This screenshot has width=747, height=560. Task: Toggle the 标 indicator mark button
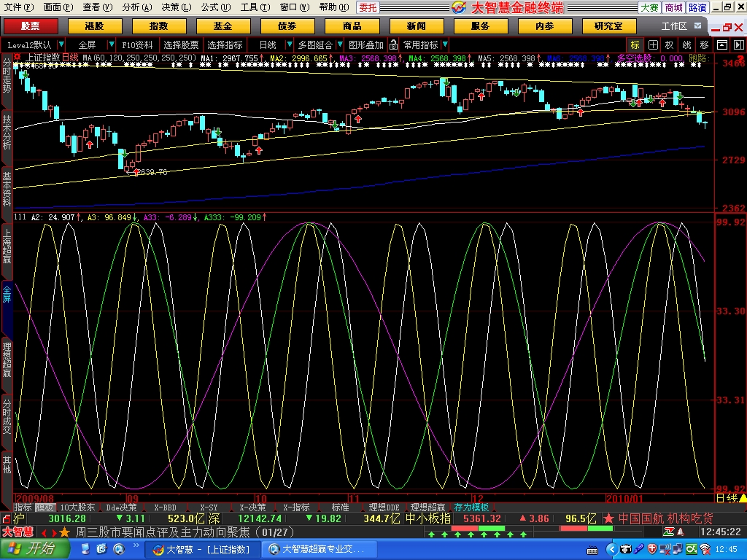point(635,44)
